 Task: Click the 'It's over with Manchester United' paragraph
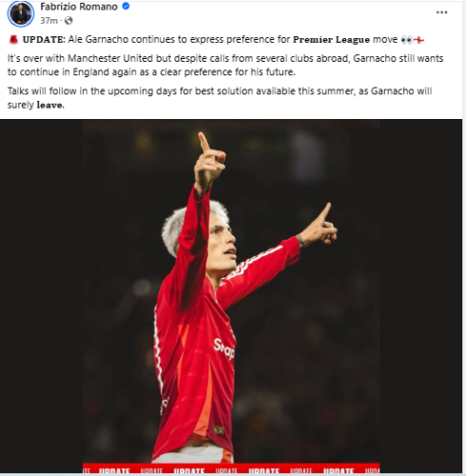225,65
